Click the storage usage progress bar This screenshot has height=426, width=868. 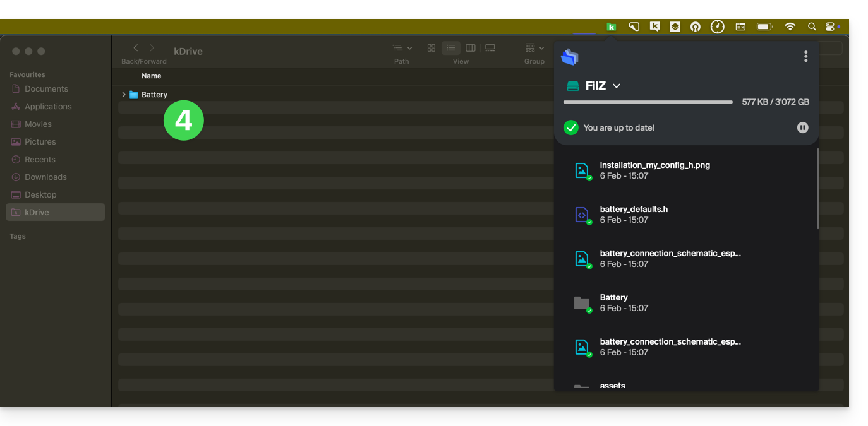coord(648,102)
